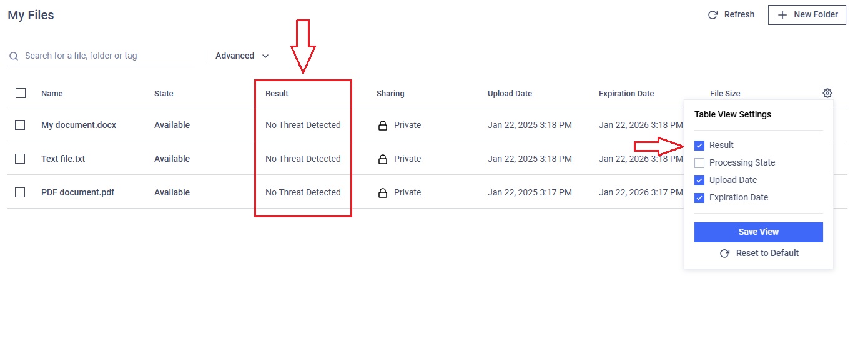Enable the Processing State checkbox
Viewport: 868px width, 341px height.
(x=699, y=163)
